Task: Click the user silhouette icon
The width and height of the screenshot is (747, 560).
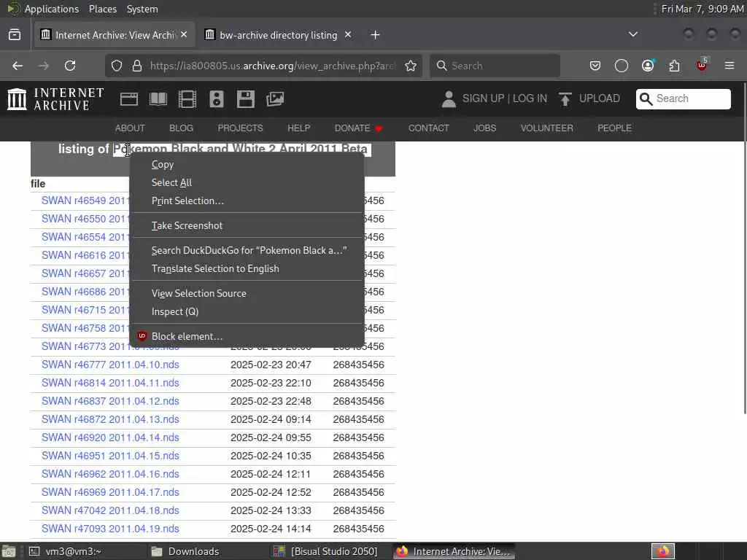Action: tap(449, 99)
